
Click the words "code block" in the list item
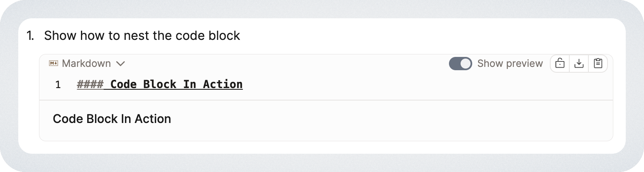tap(207, 36)
